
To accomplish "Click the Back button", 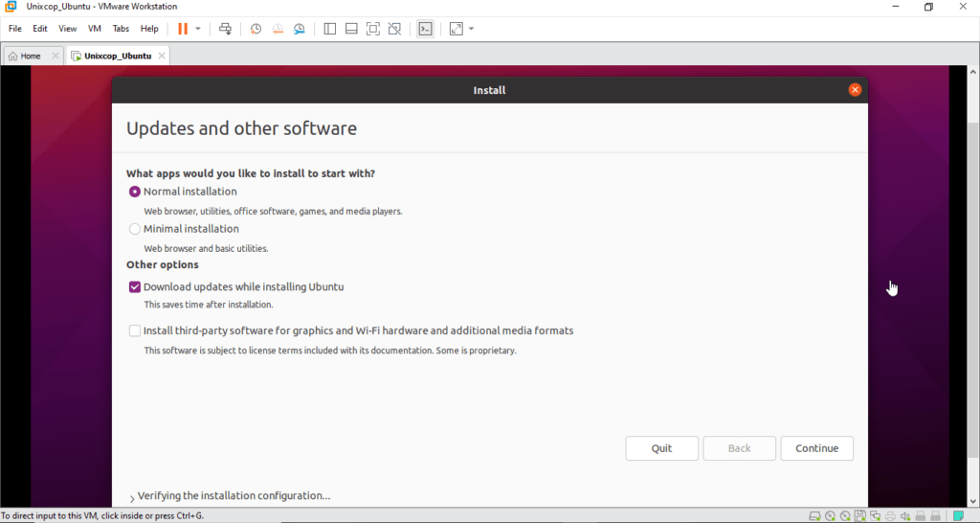I will coord(740,448).
